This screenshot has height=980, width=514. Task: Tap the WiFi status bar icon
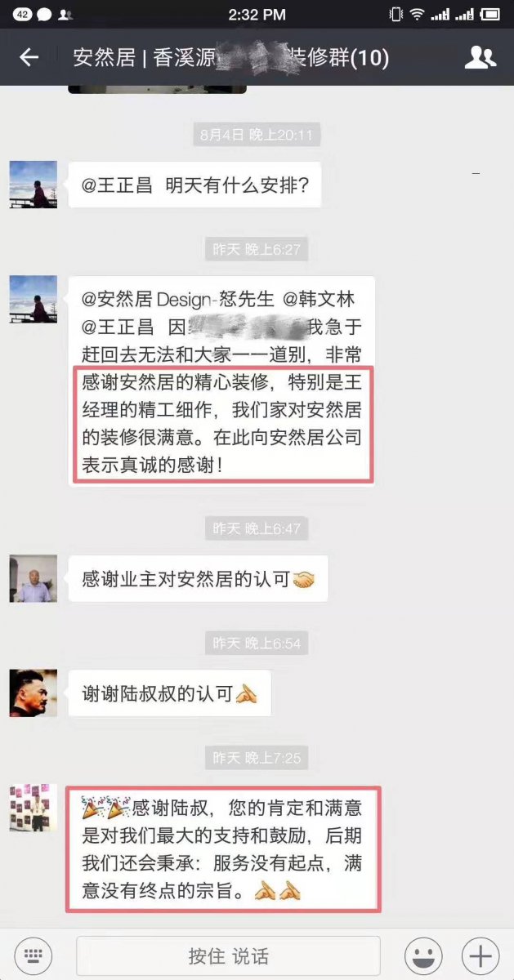pos(418,14)
